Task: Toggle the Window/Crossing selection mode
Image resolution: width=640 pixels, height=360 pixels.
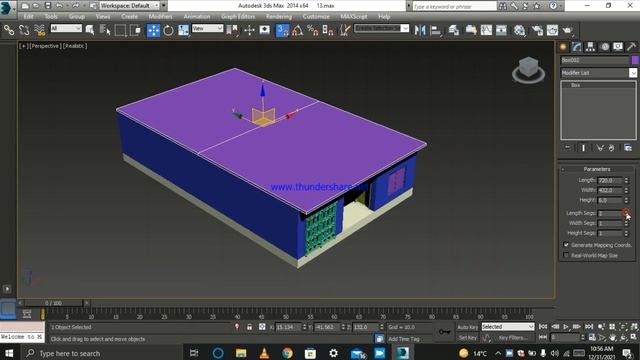Action: click(x=135, y=30)
